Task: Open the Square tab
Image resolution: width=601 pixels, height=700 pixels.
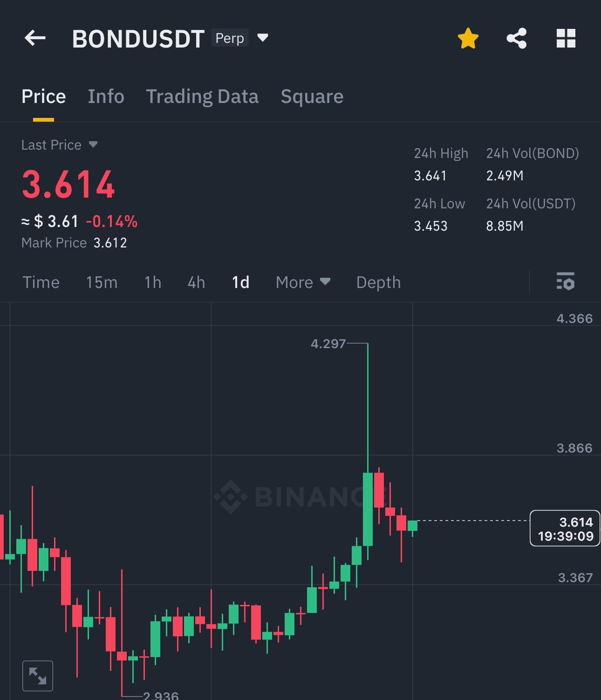Action: click(x=312, y=96)
